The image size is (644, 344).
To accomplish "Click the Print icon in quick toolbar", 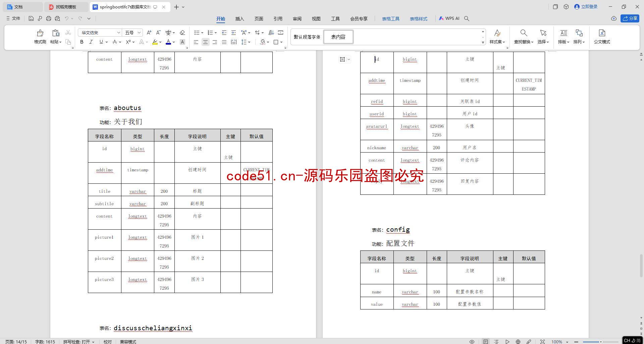I will 49,18.
